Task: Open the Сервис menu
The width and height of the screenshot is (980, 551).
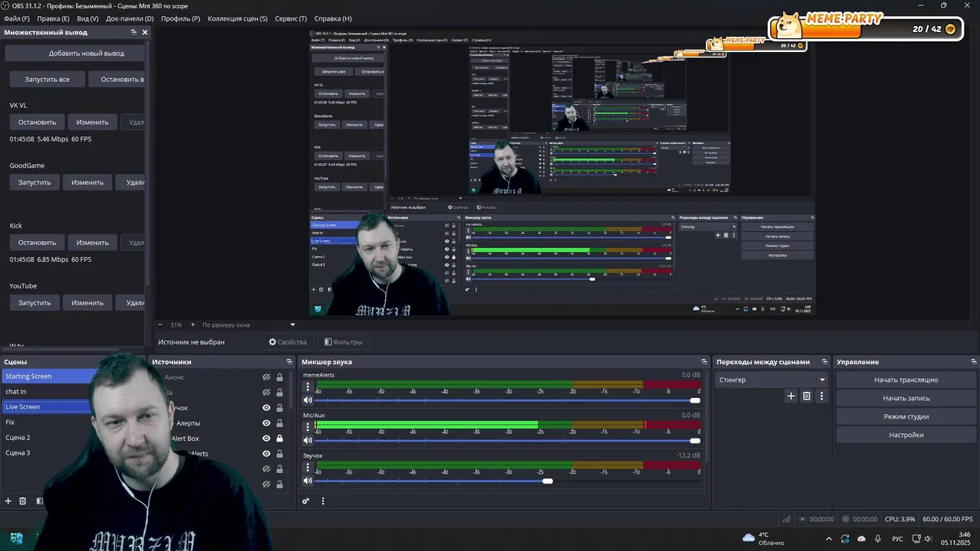Action: click(x=291, y=18)
